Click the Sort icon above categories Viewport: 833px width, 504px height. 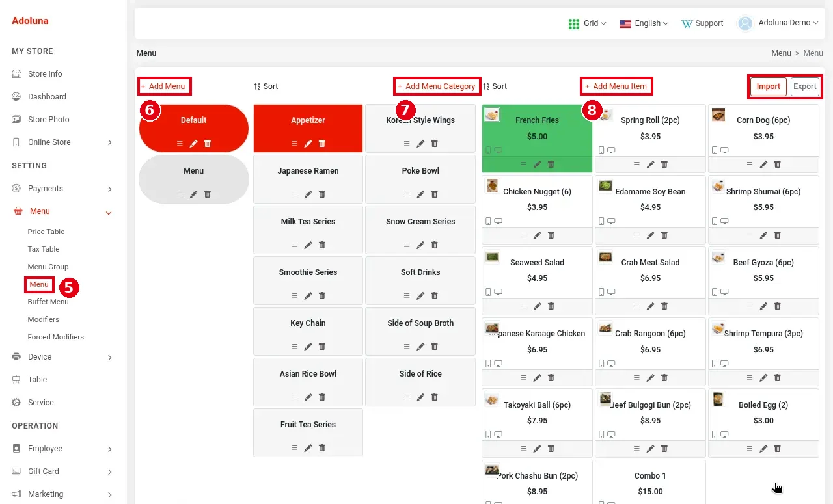point(257,86)
